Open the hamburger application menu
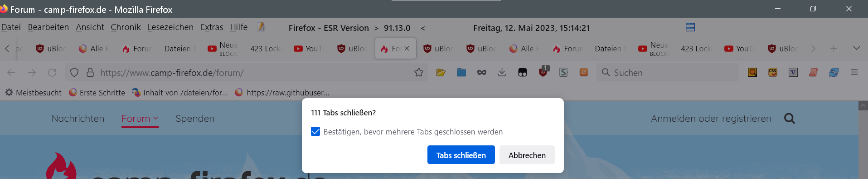The width and height of the screenshot is (868, 179). coord(854,72)
